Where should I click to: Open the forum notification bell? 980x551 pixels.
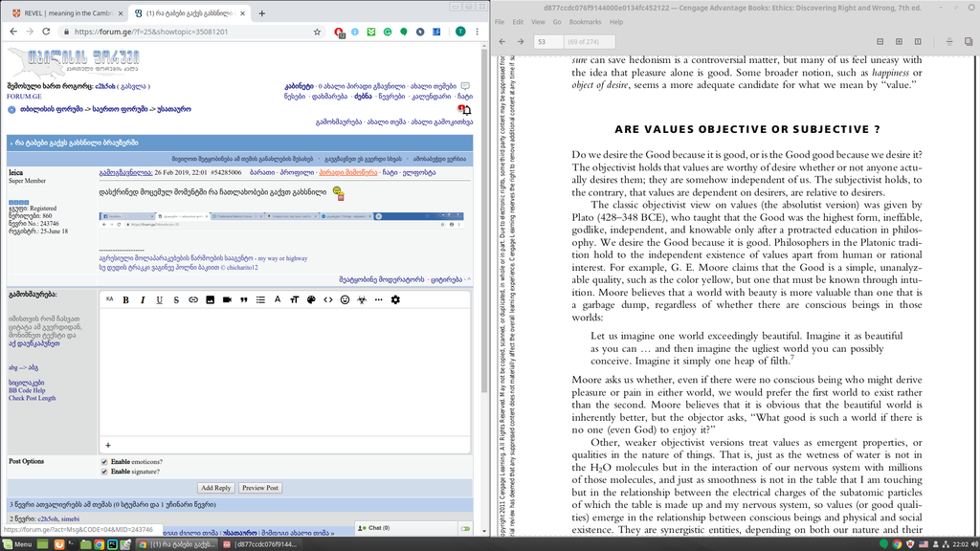(464, 110)
